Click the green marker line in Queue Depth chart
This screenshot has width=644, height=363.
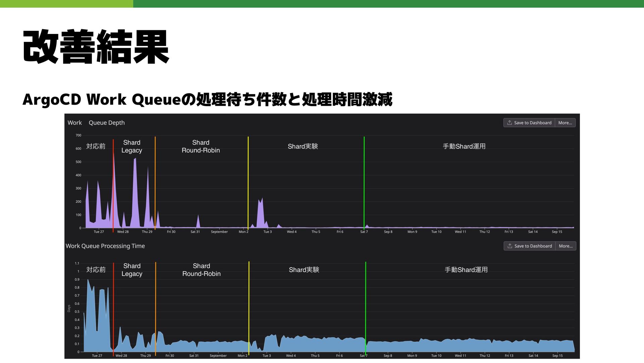coord(364,183)
